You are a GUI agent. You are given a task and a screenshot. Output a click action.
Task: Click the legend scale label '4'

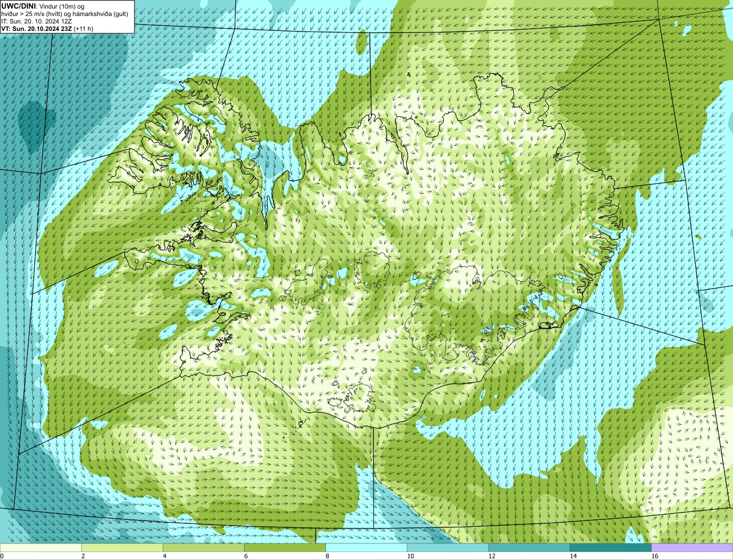click(164, 556)
